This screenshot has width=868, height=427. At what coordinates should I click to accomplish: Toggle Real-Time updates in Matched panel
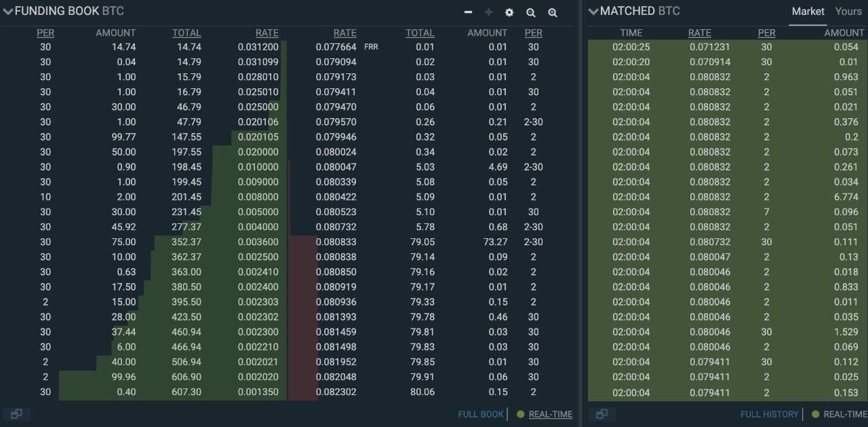coord(845,414)
